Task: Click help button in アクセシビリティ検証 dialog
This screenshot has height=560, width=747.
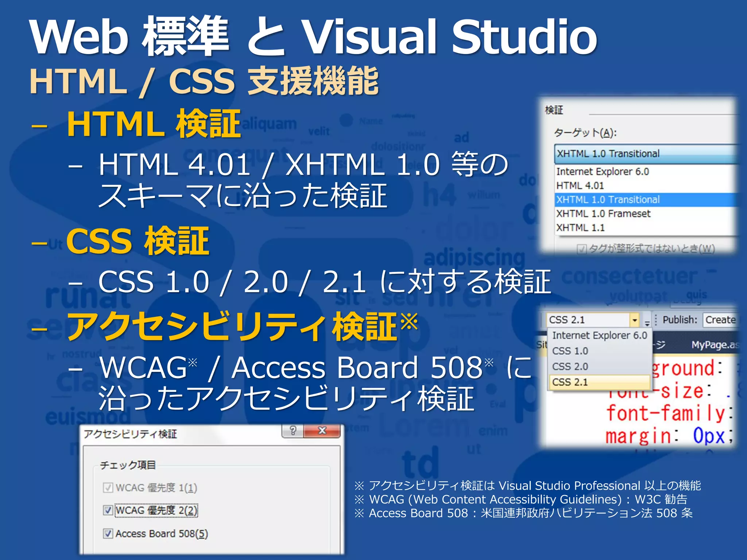Action: pos(293,431)
